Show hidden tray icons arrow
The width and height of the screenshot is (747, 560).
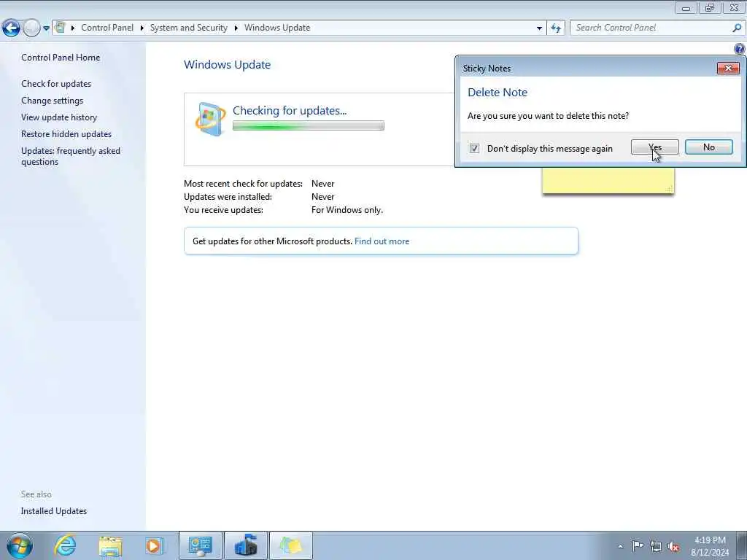point(620,547)
